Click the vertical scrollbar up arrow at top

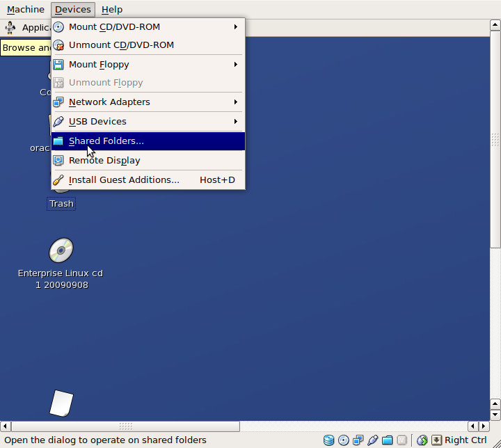point(495,25)
